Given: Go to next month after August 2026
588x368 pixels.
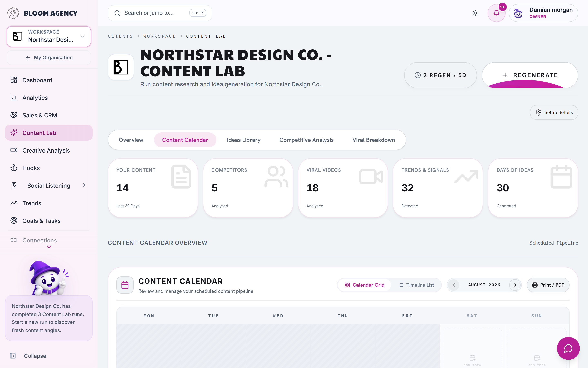Looking at the screenshot, I should pos(515,285).
